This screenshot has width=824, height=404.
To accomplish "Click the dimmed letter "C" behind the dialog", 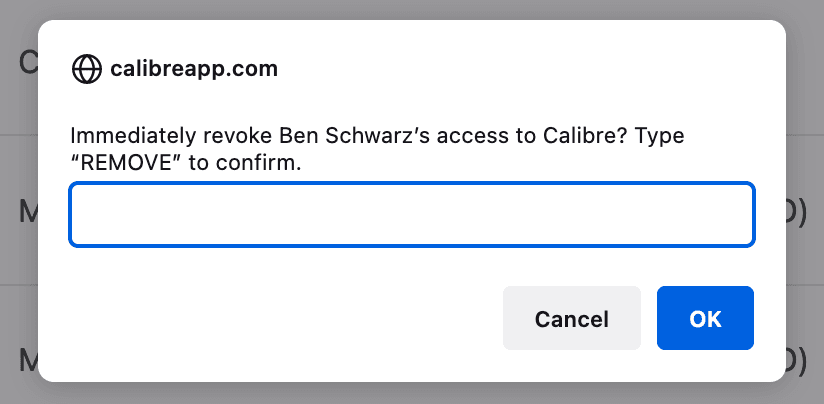I will 28,64.
